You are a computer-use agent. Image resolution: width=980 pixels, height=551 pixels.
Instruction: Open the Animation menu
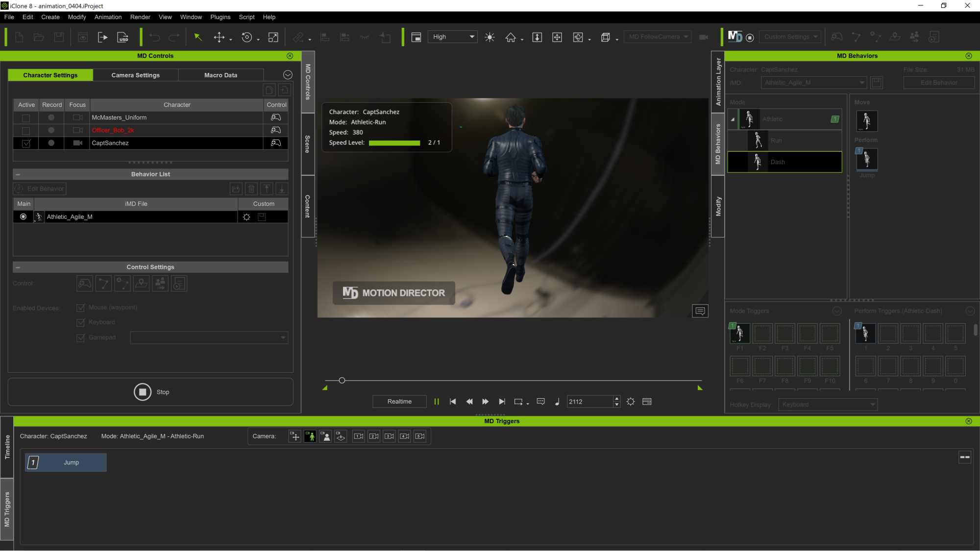tap(108, 17)
